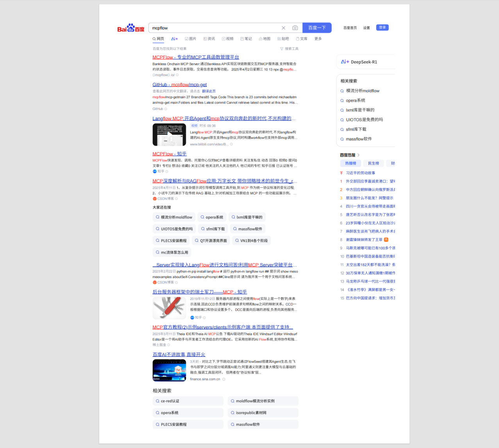Click the 百度AI news thumbnail image
This screenshot has height=448, width=499.
tap(169, 370)
